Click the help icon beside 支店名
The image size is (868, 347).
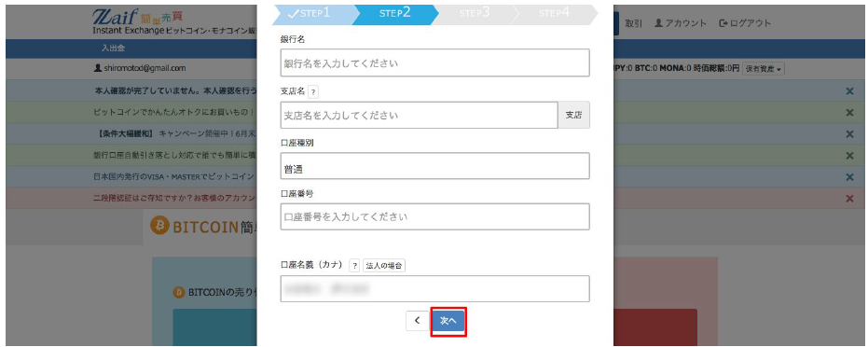[x=312, y=91]
